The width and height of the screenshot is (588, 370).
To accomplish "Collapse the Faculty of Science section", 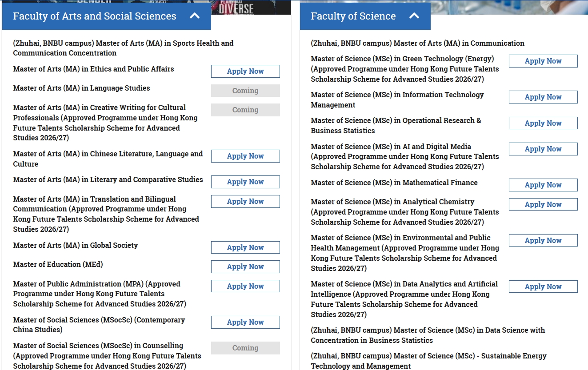I will pyautogui.click(x=414, y=16).
